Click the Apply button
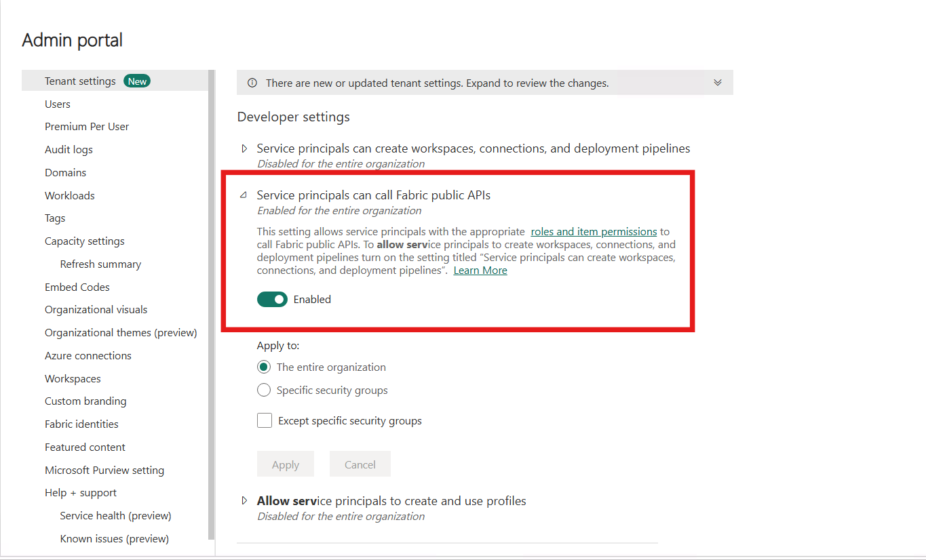This screenshot has height=560, width=926. click(x=286, y=464)
